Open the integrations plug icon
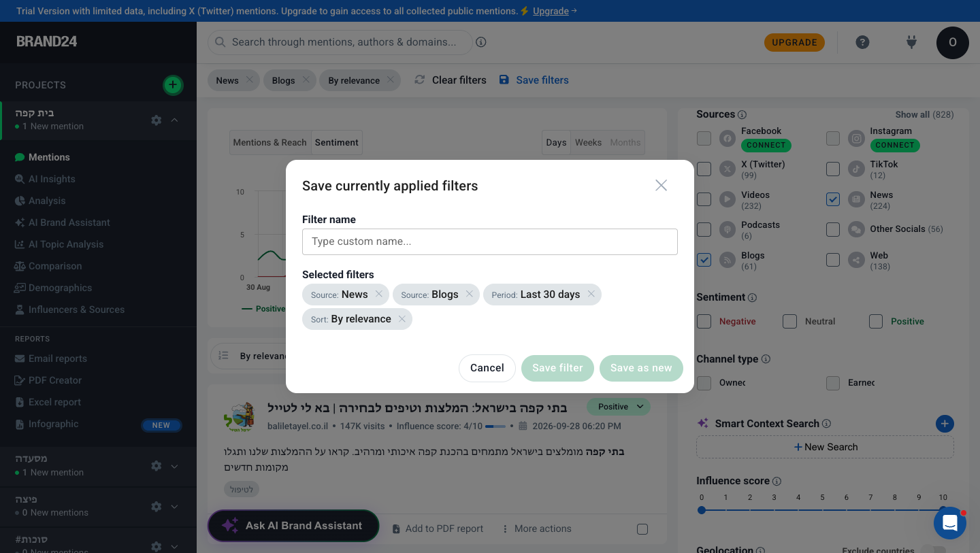980x553 pixels. [x=912, y=42]
